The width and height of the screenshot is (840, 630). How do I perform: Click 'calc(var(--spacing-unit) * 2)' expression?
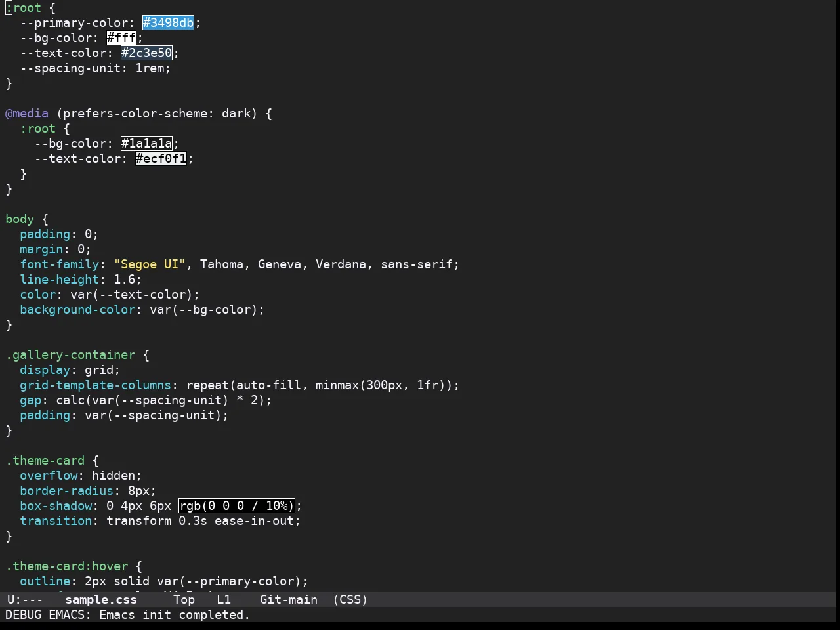(160, 400)
